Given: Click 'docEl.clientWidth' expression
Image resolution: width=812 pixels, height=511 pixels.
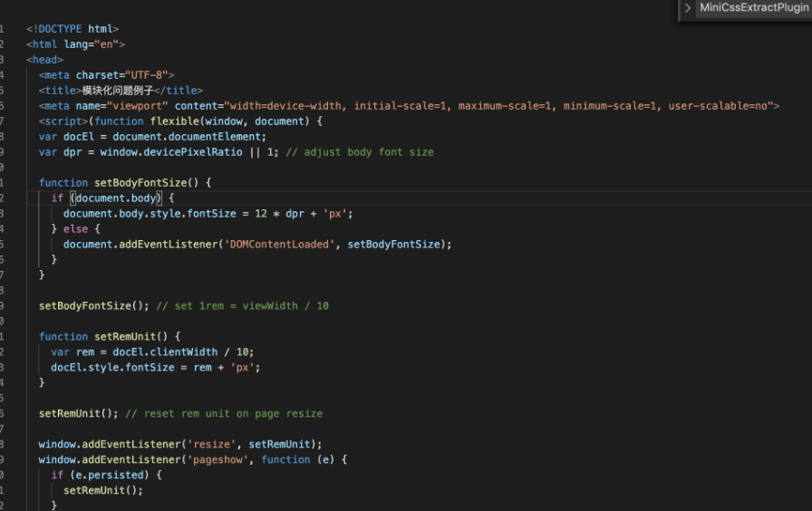Looking at the screenshot, I should 165,352.
